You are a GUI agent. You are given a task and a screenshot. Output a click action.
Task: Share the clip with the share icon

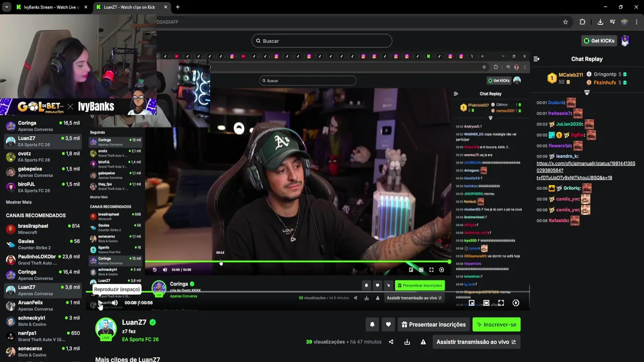pyautogui.click(x=391, y=342)
